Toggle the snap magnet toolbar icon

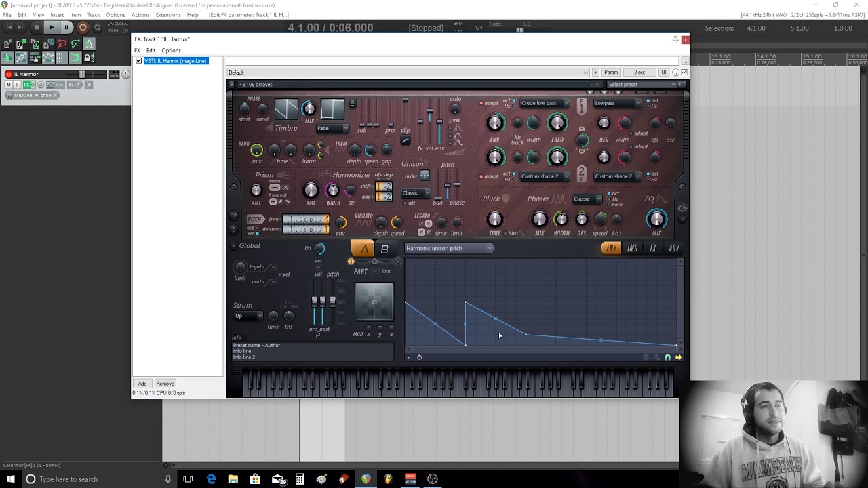[x=75, y=58]
